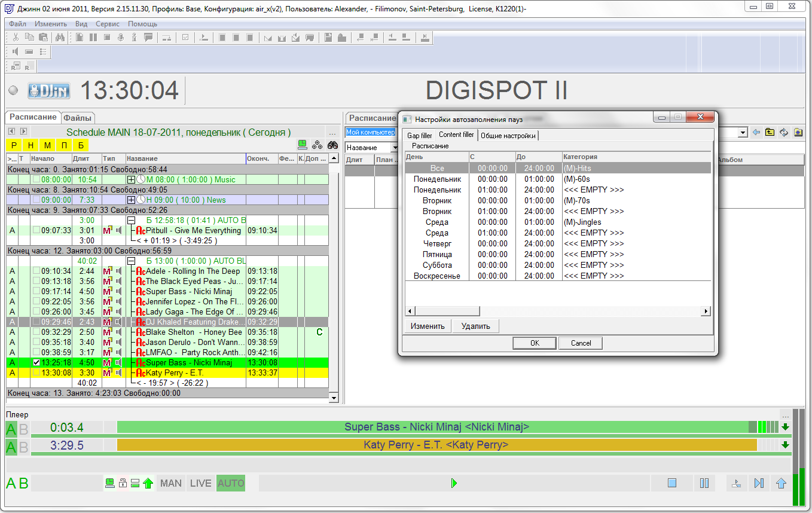The width and height of the screenshot is (812, 513).
Task: Click the folder-up icon in file browser
Action: [x=770, y=132]
